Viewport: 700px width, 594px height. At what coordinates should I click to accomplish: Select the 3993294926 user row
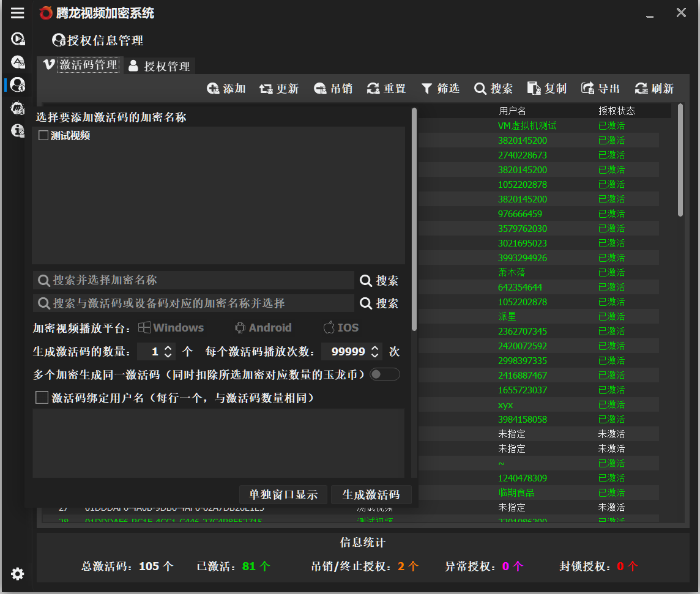pos(537,258)
